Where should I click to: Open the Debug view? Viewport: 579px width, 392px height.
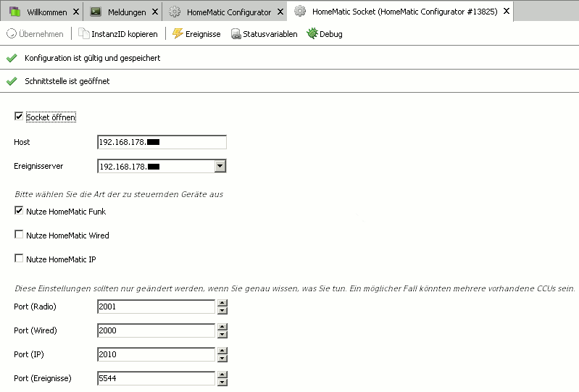tap(325, 34)
